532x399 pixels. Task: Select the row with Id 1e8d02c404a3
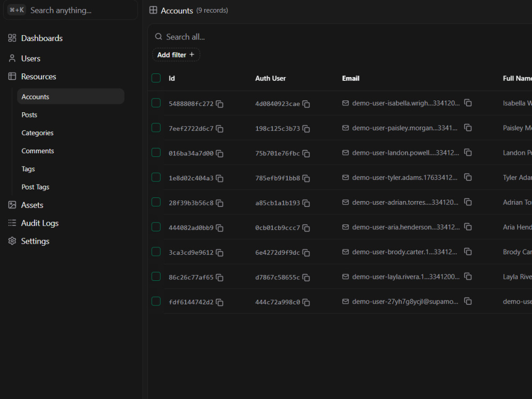(x=156, y=177)
